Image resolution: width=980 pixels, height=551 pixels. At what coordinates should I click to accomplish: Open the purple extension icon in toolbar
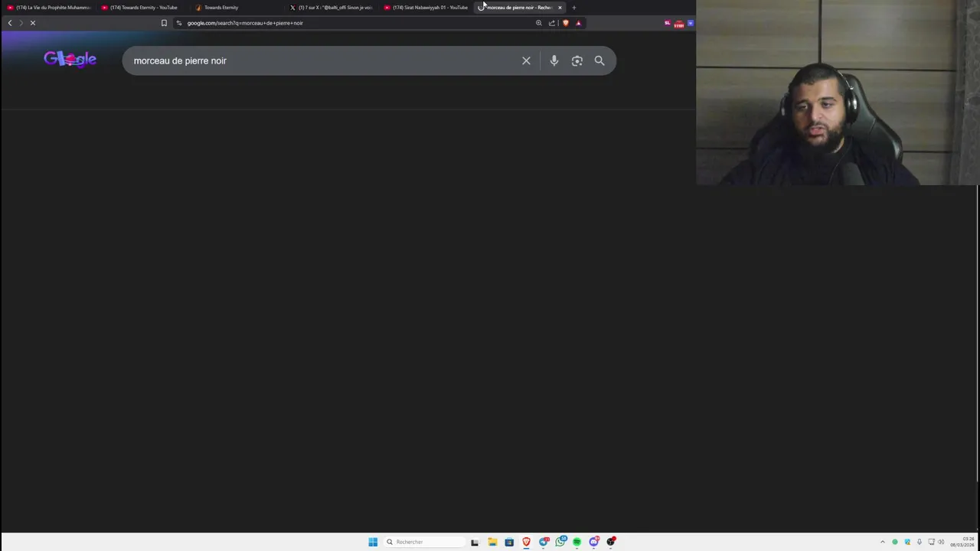690,23
